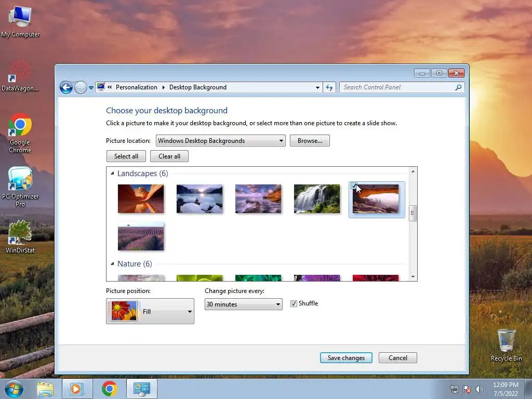Select the waterfall landscape thumbnail
The image size is (532, 399).
(317, 199)
